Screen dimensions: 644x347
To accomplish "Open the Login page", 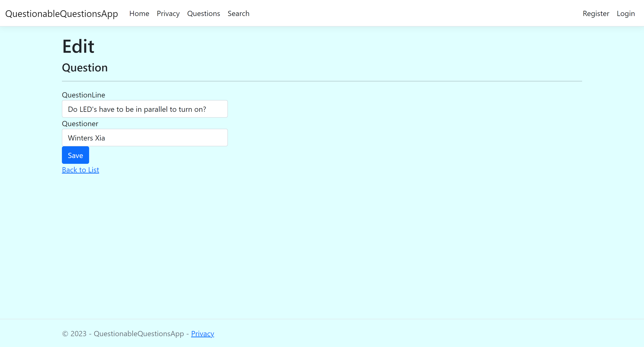I will coord(626,13).
